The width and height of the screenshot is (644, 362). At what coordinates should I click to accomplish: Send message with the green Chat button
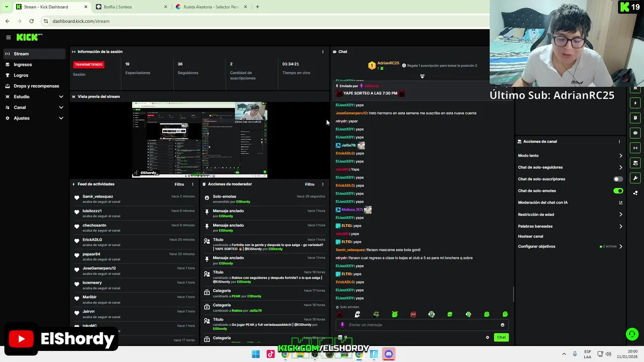pos(501,337)
